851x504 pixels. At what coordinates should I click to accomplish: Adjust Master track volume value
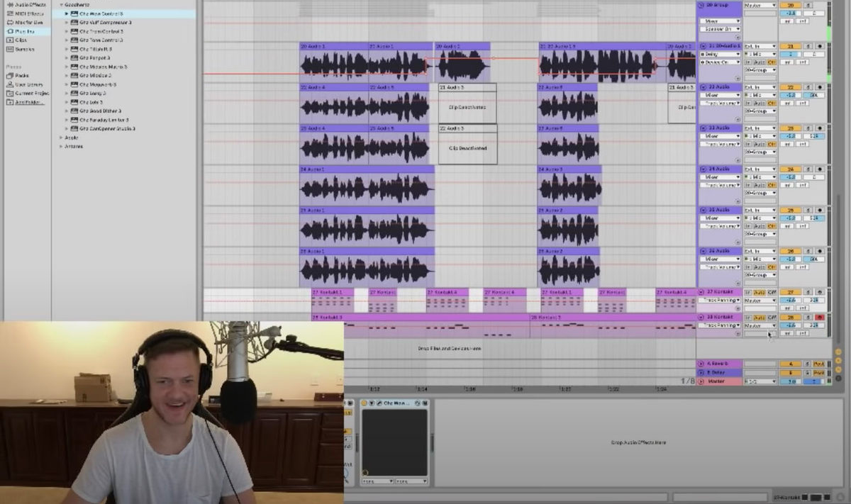click(x=790, y=381)
